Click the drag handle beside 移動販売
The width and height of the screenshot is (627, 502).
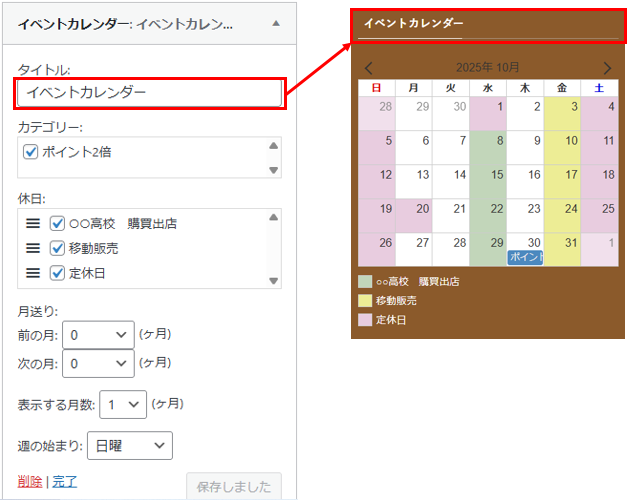click(x=33, y=248)
